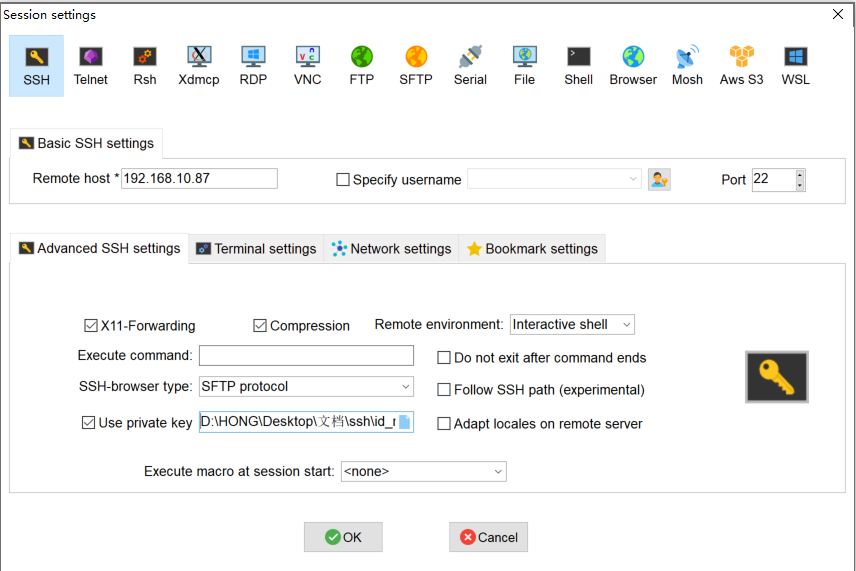
Task: Click the user manager icon beside username
Action: click(659, 179)
